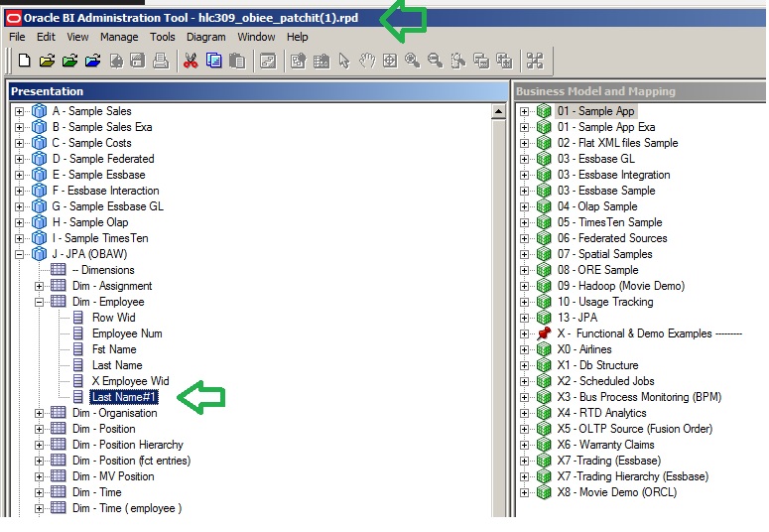This screenshot has width=769, height=532.
Task: Select the 03 - Essbase Integration model
Action: click(613, 175)
